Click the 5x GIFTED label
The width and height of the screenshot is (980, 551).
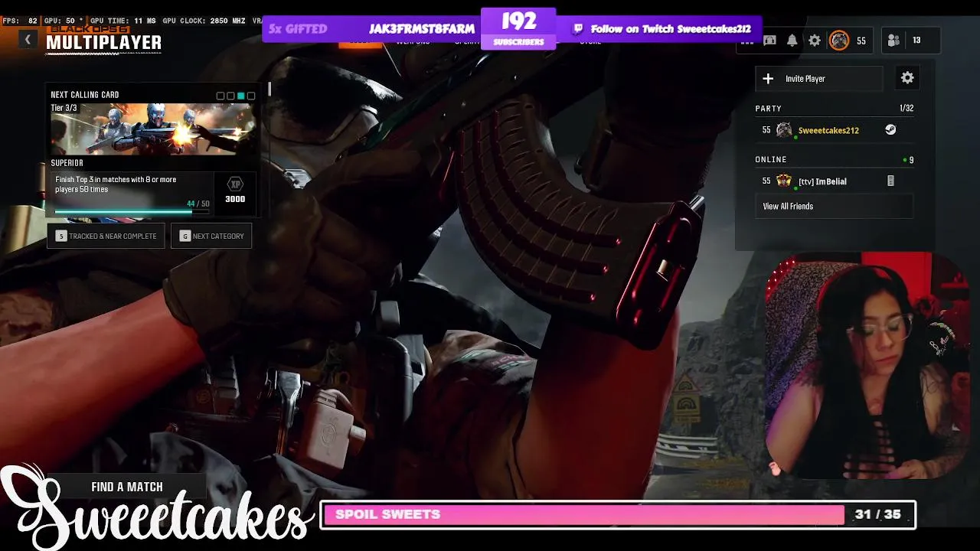298,29
